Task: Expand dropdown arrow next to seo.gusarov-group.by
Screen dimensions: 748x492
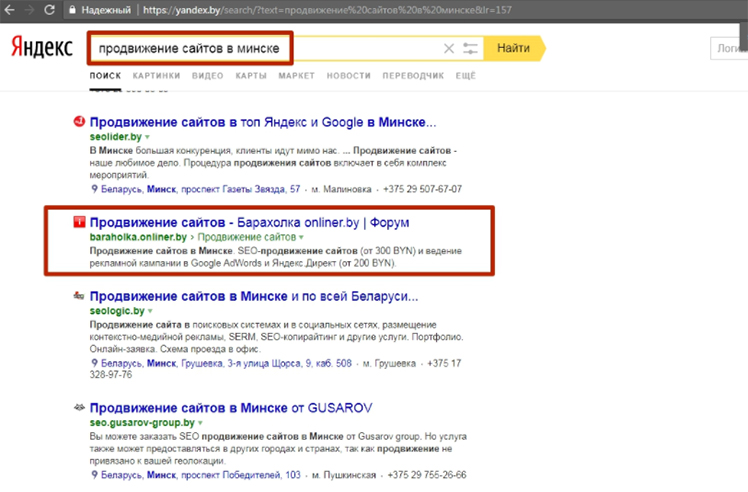Action: coord(200,423)
